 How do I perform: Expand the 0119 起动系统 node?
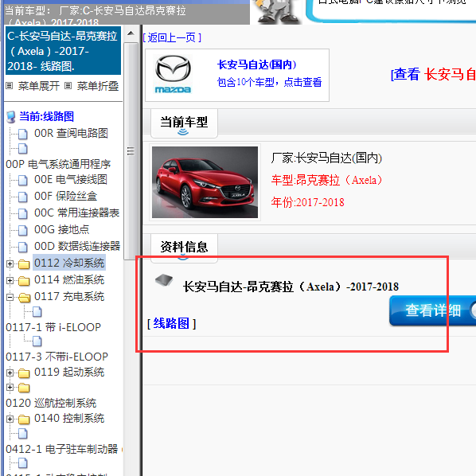tap(10, 373)
